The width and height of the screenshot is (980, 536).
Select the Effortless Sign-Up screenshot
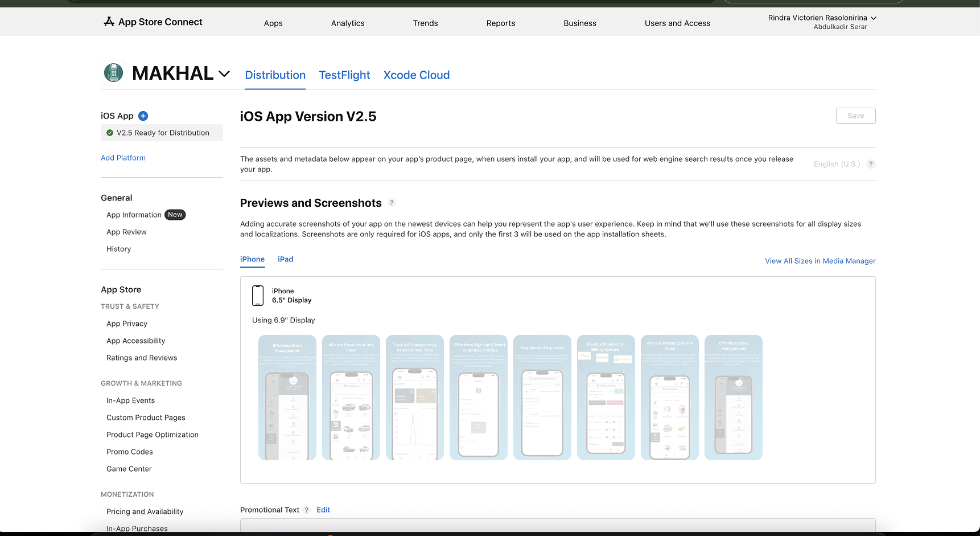(479, 398)
